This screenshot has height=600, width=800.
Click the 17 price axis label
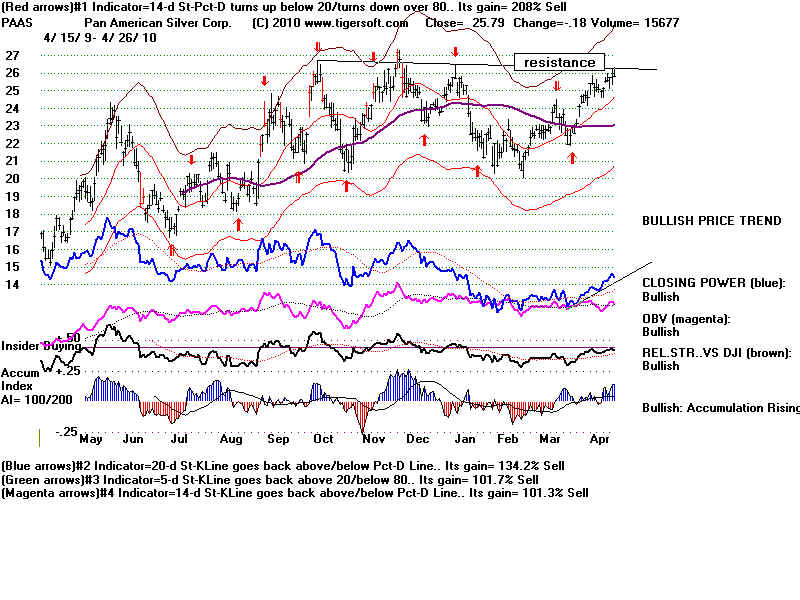point(12,232)
